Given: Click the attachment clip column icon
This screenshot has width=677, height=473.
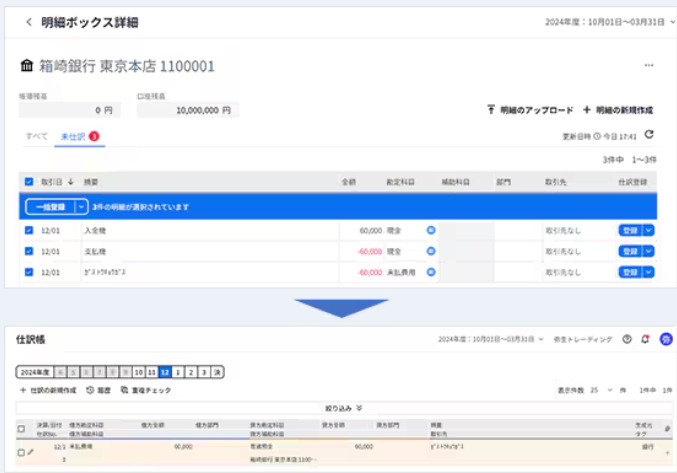Looking at the screenshot, I should coord(667,429).
